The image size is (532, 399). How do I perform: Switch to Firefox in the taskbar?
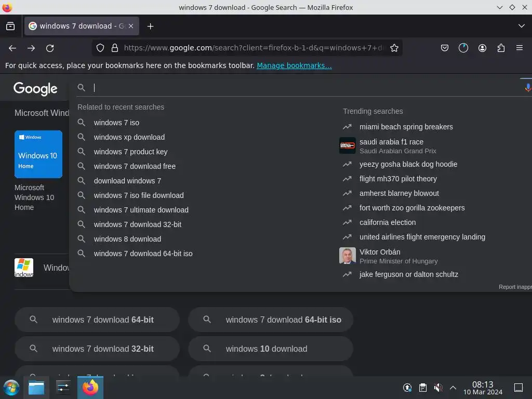90,388
